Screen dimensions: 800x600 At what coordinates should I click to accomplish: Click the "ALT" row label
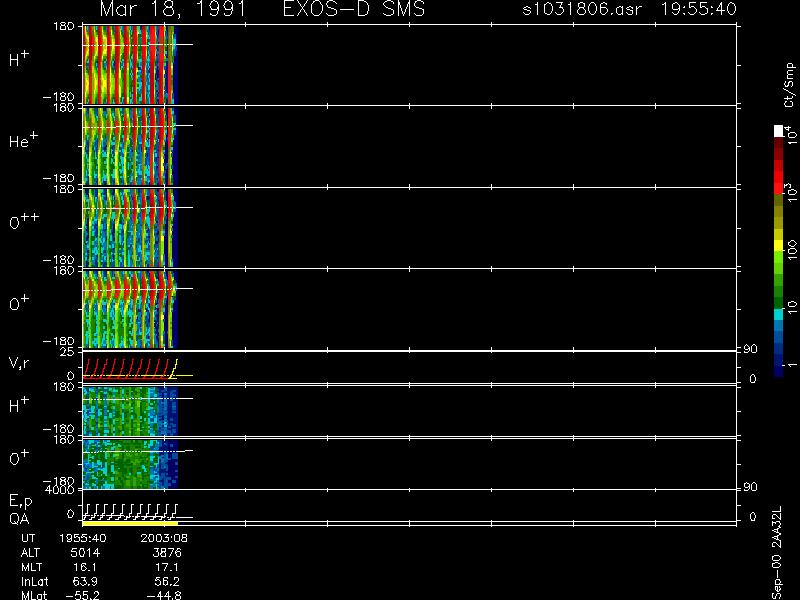[30, 553]
